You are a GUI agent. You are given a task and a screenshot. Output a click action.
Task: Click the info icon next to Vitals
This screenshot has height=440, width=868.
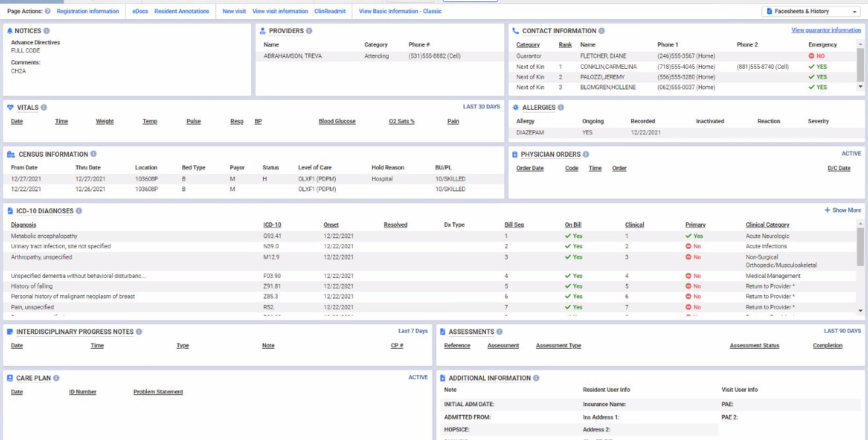click(44, 107)
